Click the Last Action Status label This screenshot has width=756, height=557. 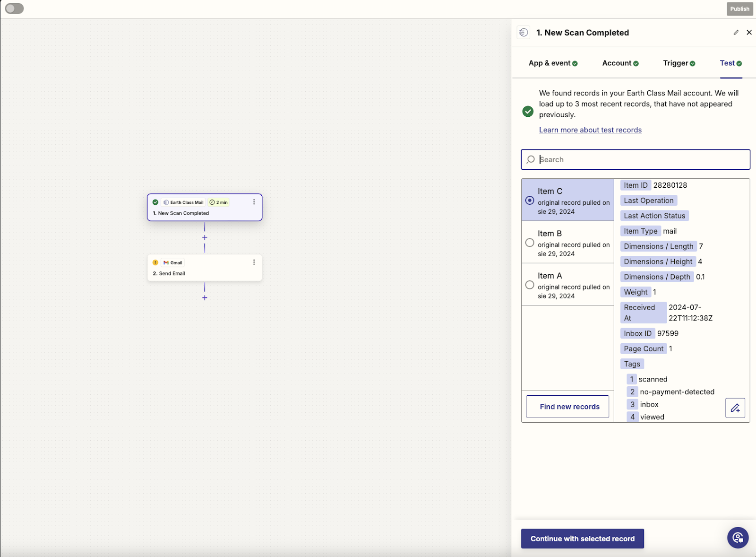[654, 216]
